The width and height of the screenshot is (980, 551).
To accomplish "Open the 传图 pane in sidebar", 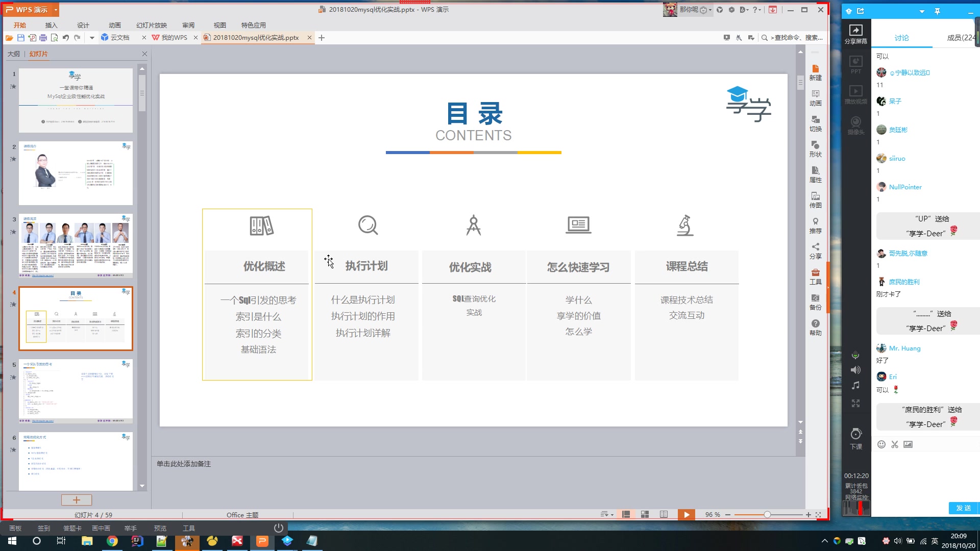I will 815,200.
